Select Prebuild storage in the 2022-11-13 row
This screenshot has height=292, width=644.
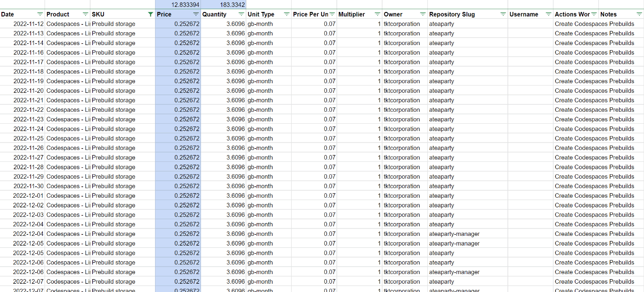[x=123, y=34]
